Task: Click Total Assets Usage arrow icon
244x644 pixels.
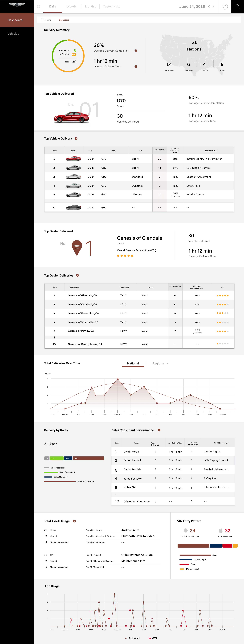Action: point(74,521)
